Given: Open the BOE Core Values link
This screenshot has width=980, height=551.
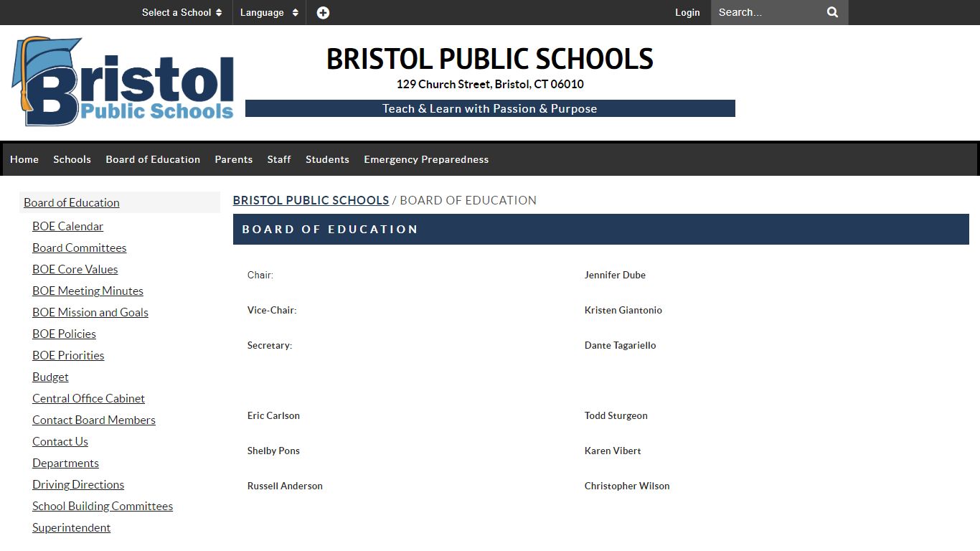Looking at the screenshot, I should point(75,269).
